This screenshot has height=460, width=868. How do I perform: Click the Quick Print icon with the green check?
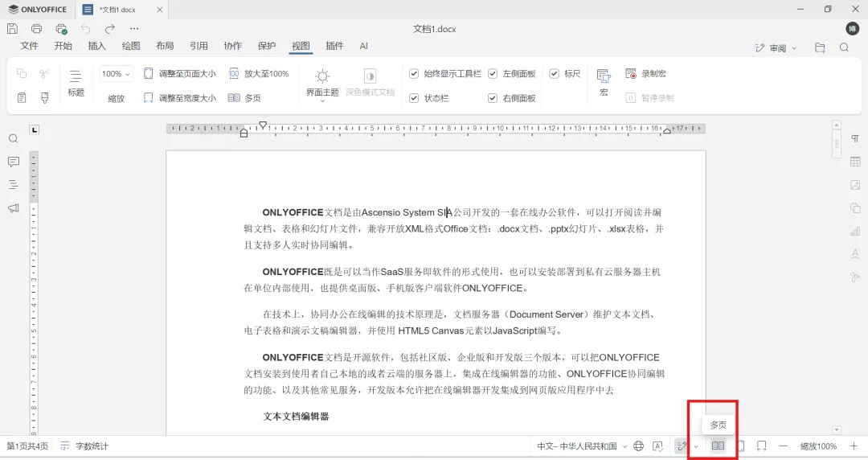pos(61,29)
